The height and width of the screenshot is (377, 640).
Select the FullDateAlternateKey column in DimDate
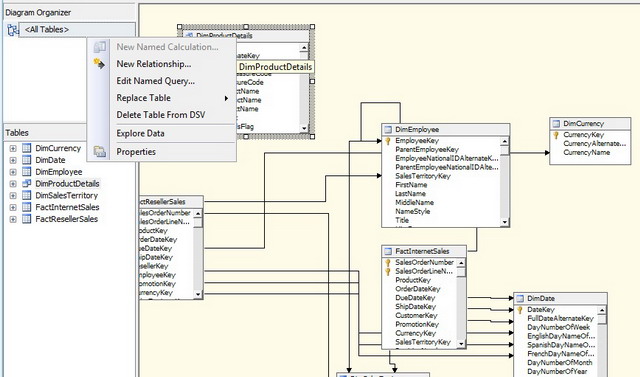click(x=560, y=318)
